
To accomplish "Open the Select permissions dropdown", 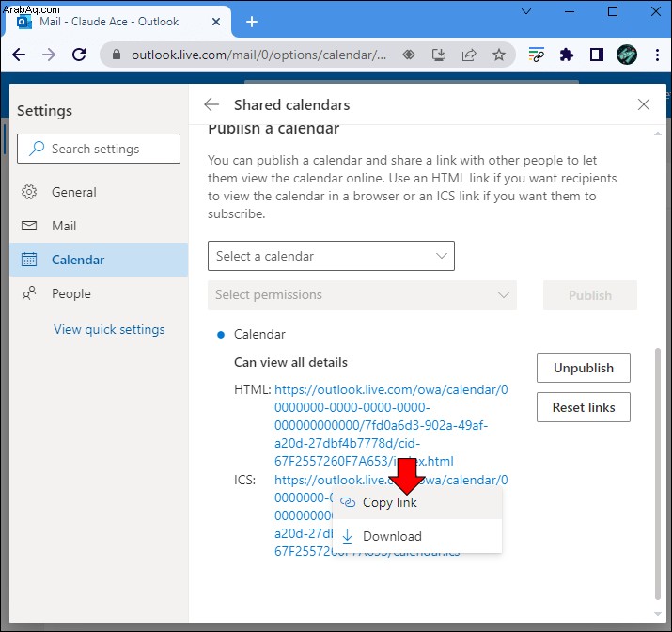I will [x=362, y=295].
